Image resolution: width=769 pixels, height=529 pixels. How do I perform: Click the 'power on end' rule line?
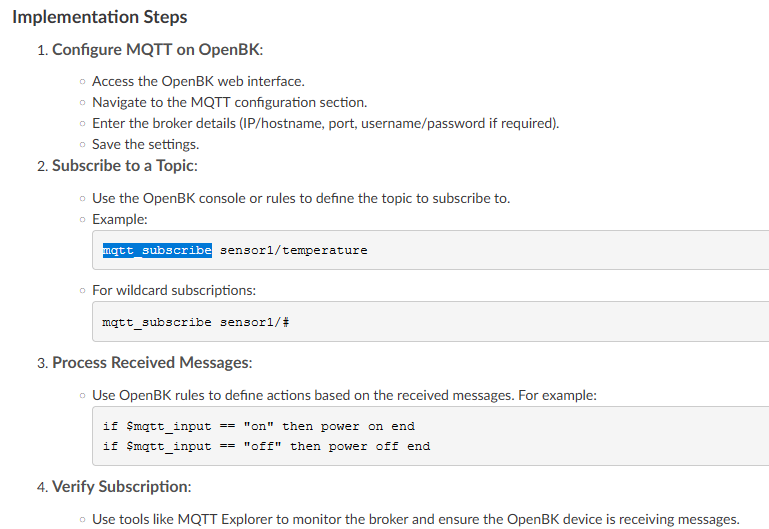[x=258, y=426]
